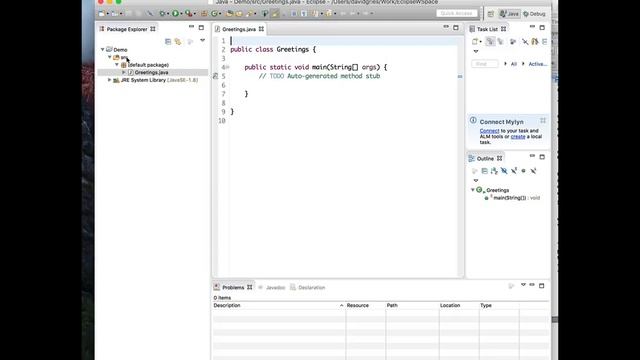
Task: Collapse the Demo project node
Action: (x=102, y=49)
